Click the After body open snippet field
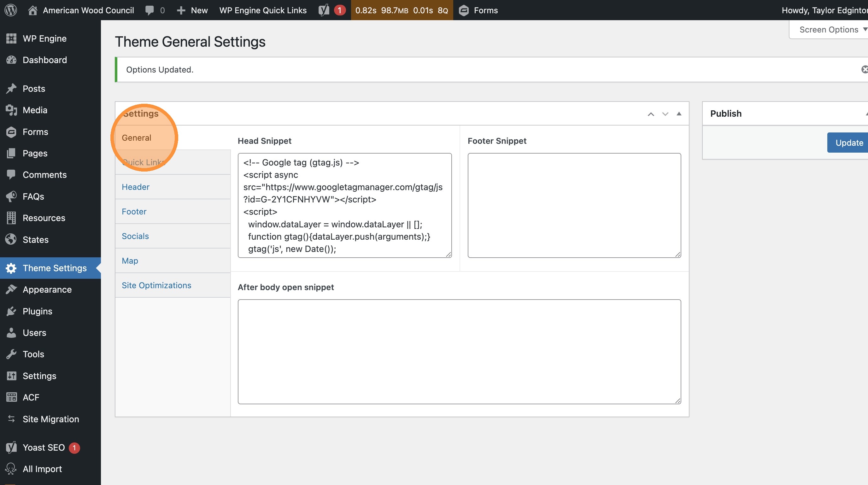Viewport: 868px width, 485px height. (x=459, y=351)
